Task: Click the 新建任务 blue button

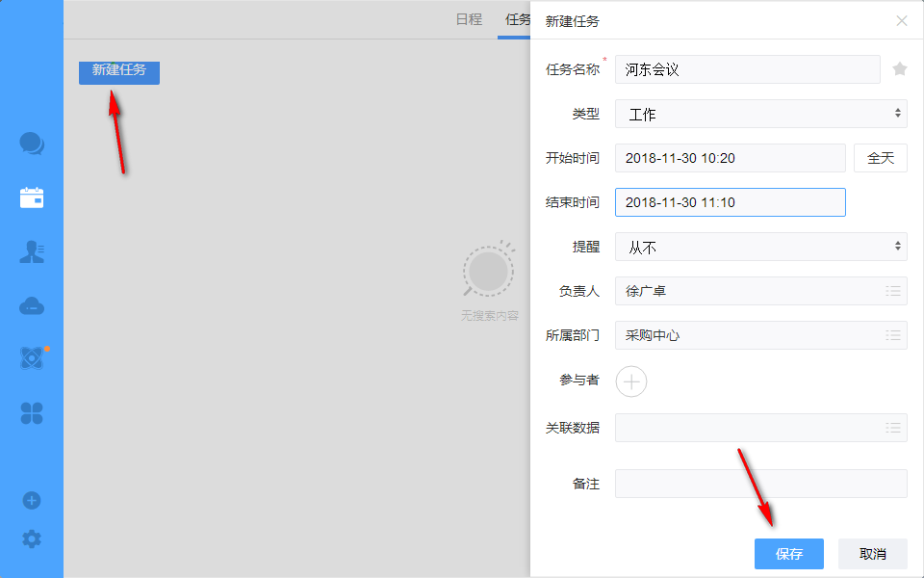Action: coord(118,72)
